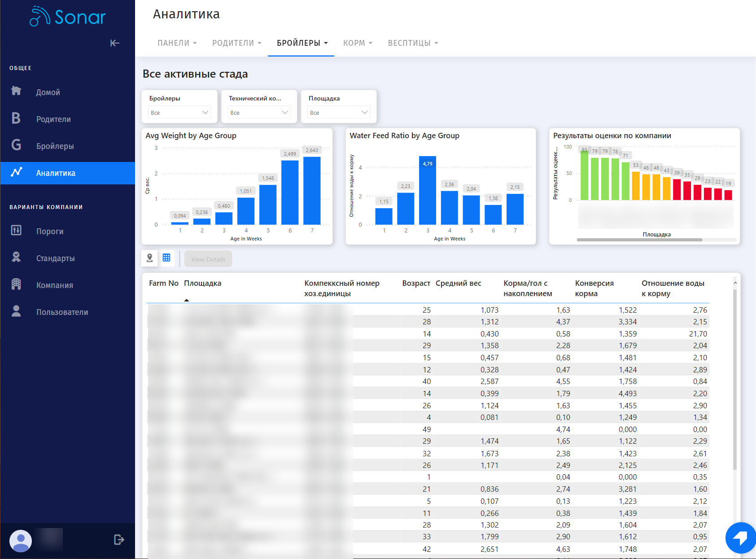Screen dimensions: 756x559
Task: Sort by Площадка column header
Action: [202, 283]
